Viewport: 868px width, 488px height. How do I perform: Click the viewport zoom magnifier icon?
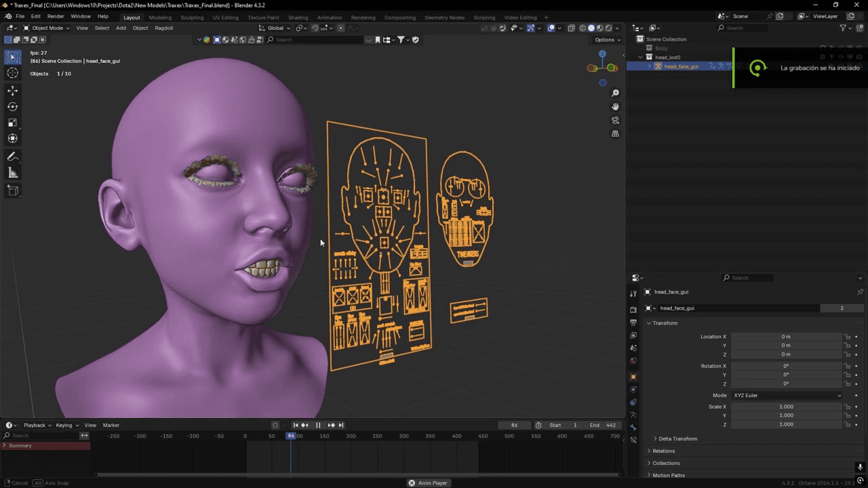pyautogui.click(x=615, y=93)
